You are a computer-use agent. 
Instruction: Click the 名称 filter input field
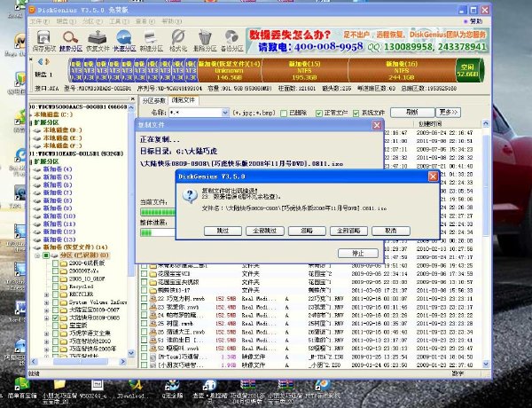coord(195,113)
